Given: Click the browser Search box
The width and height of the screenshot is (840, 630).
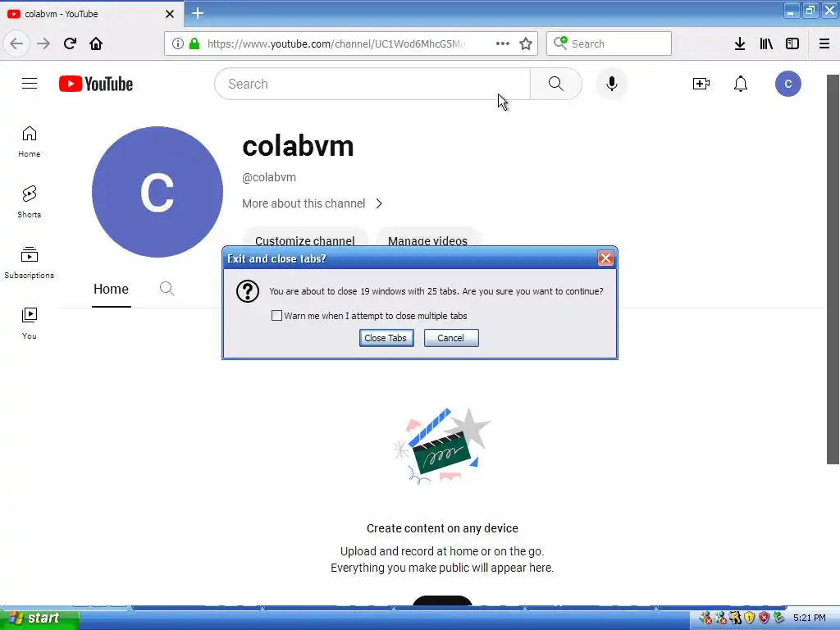Looking at the screenshot, I should click(609, 43).
